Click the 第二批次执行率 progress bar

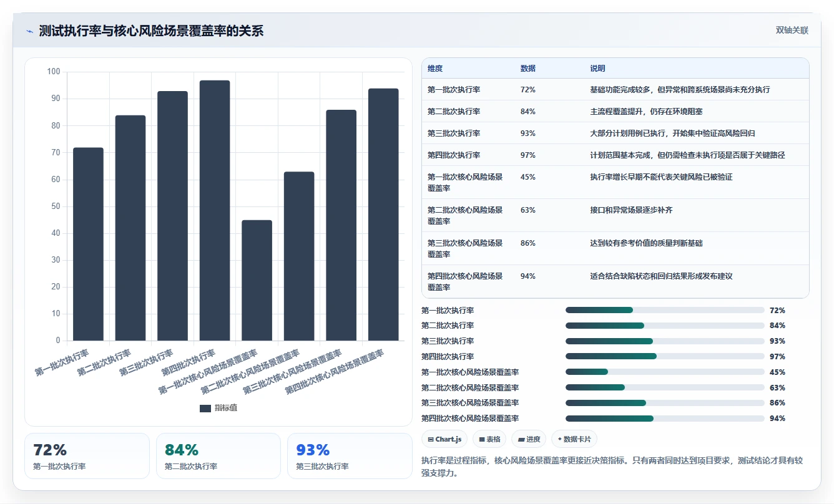(x=665, y=326)
